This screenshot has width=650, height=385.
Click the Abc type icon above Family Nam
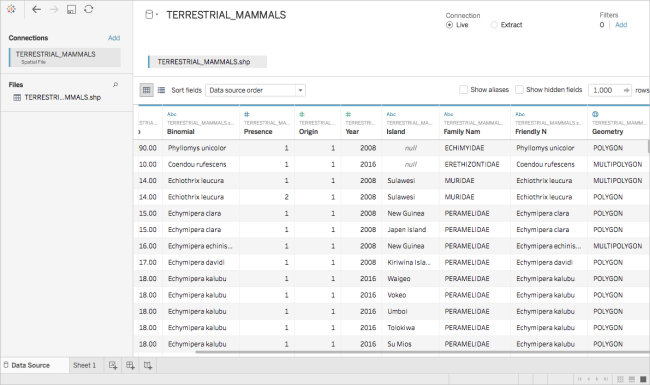[x=449, y=114]
